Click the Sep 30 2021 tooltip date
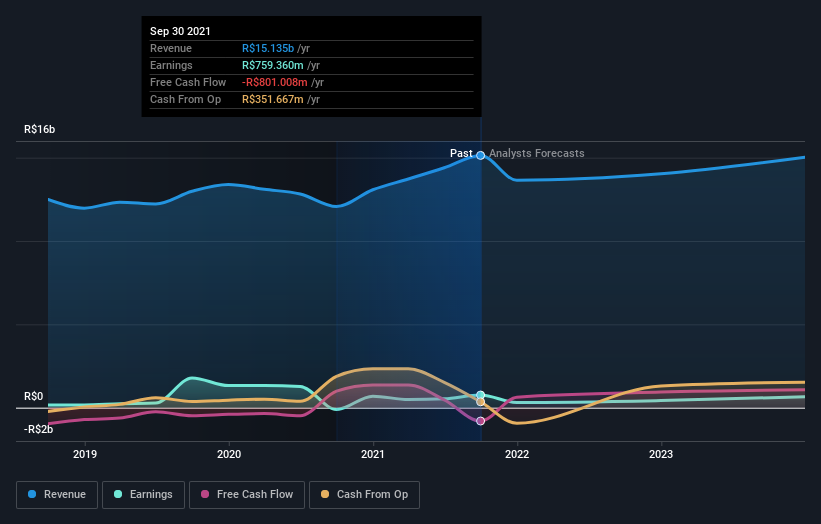This screenshot has width=821, height=524. 180,31
